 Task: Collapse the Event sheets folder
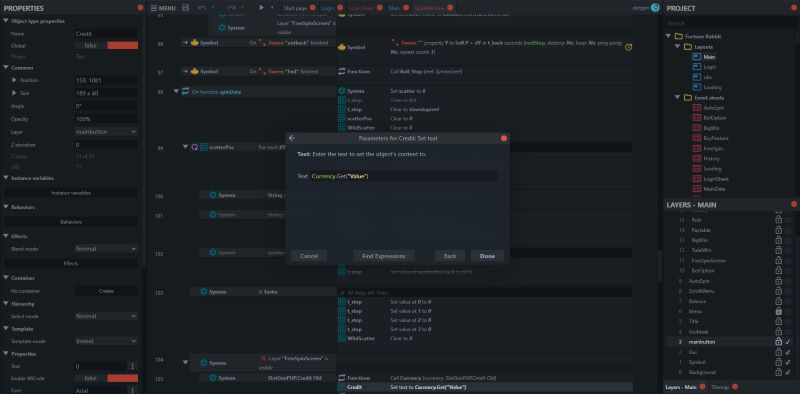click(677, 97)
